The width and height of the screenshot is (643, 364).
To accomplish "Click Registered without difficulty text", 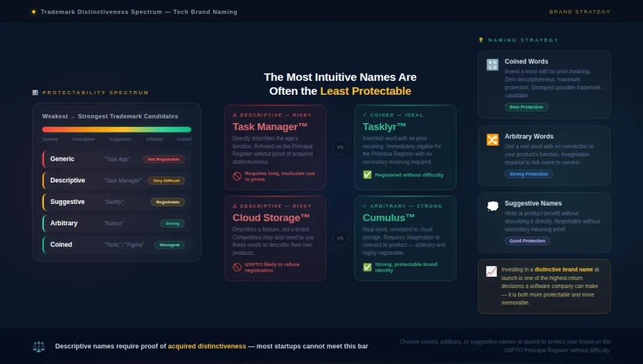I will 409,175.
